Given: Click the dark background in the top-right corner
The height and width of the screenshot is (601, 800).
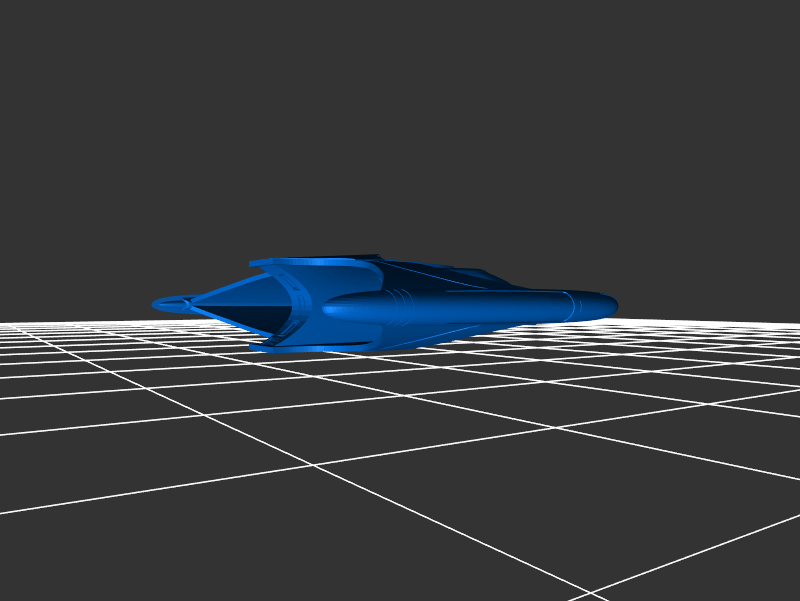Looking at the screenshot, I should pyautogui.click(x=760, y=40).
